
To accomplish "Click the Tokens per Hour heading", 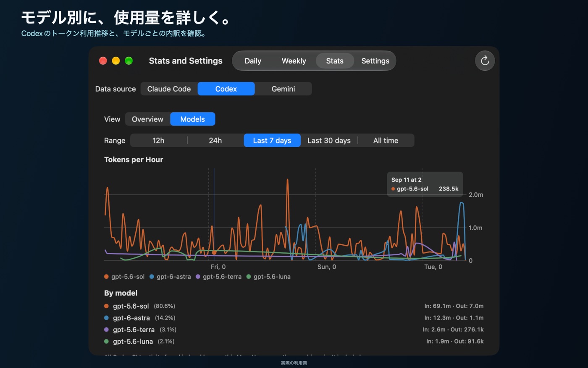I will (x=134, y=160).
